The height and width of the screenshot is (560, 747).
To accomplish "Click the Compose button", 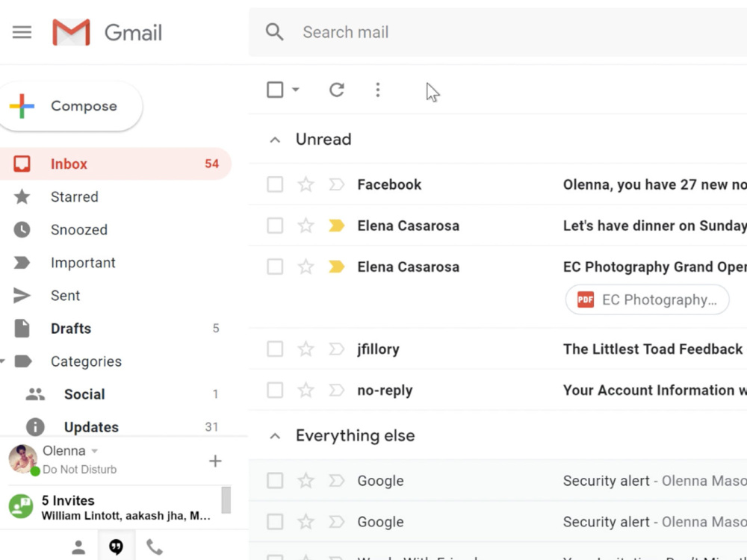I will (x=70, y=106).
